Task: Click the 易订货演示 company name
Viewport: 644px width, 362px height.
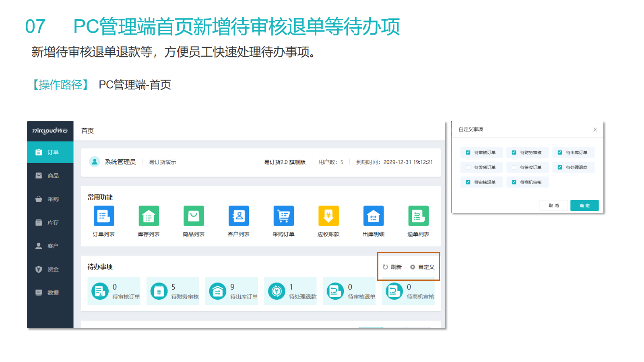Action: pos(163,162)
